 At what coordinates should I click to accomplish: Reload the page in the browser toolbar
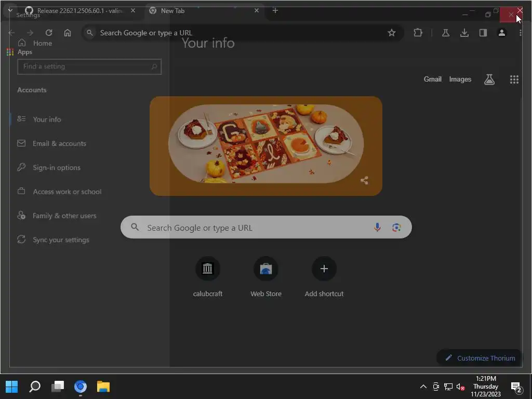pyautogui.click(x=49, y=33)
